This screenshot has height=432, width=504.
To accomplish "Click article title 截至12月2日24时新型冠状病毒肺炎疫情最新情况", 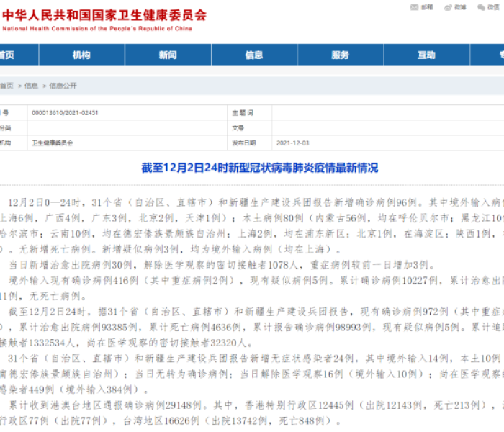I will 260,168.
